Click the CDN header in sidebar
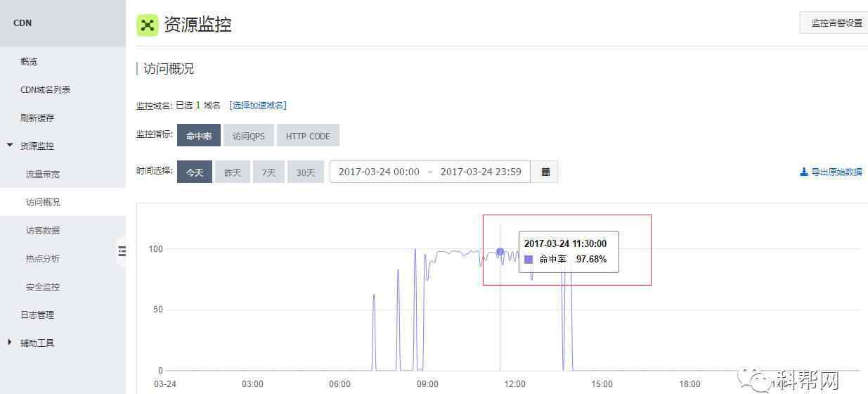Viewport: 868px width, 394px height. pyautogui.click(x=22, y=23)
